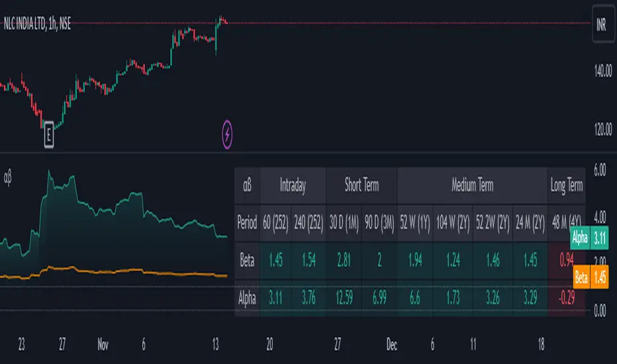This screenshot has width=617, height=364.
Task: Select the Long Term header cell
Action: [566, 186]
